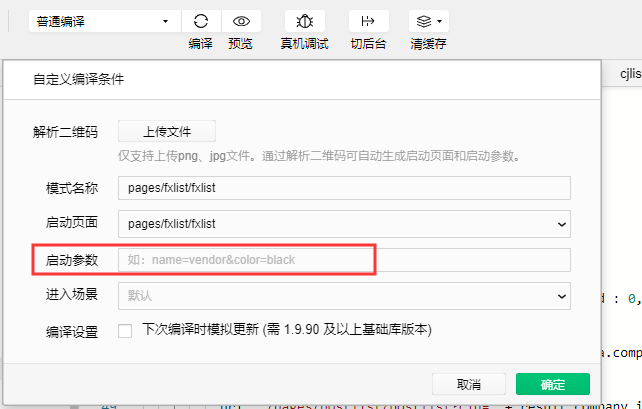Click the 上传文件 upload button
The image size is (642, 409).
point(167,131)
